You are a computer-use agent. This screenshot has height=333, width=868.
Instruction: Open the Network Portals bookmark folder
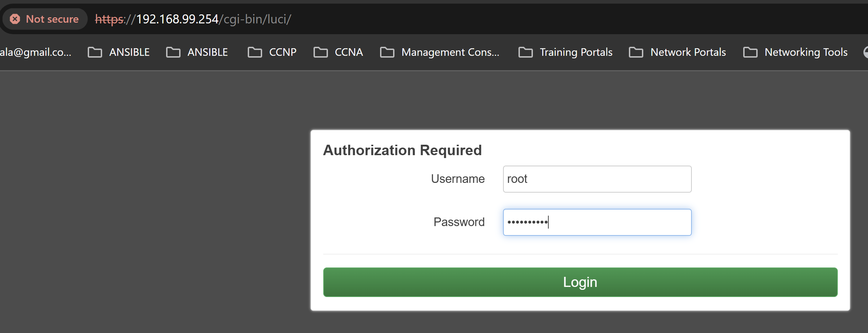(677, 52)
